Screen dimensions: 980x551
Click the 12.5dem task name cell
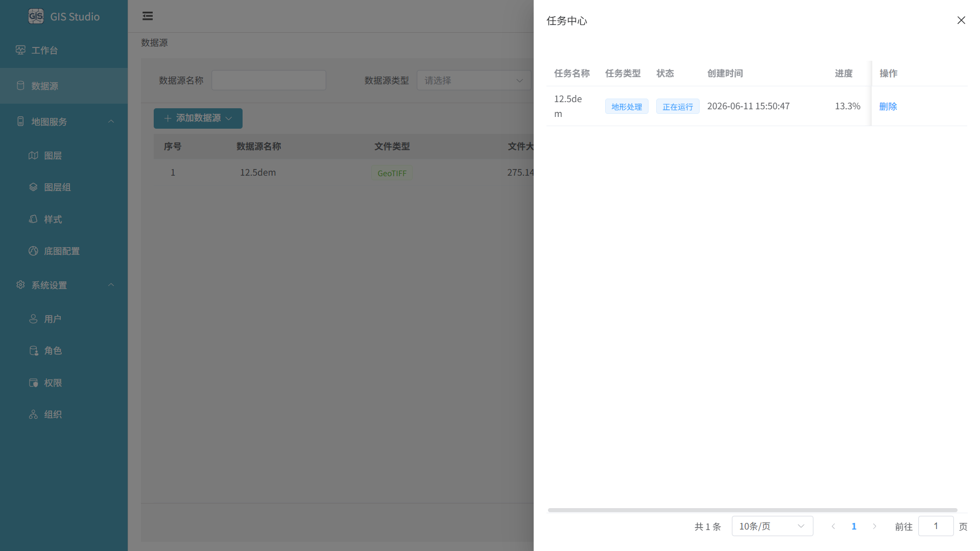coord(568,106)
